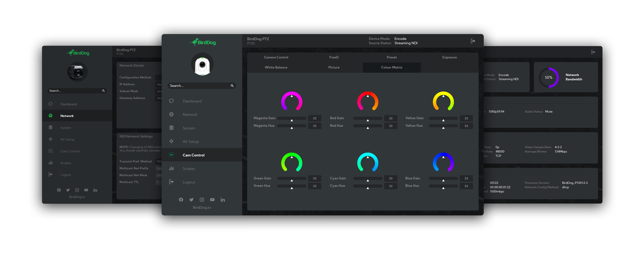Select the White Balance tab

pos(276,67)
